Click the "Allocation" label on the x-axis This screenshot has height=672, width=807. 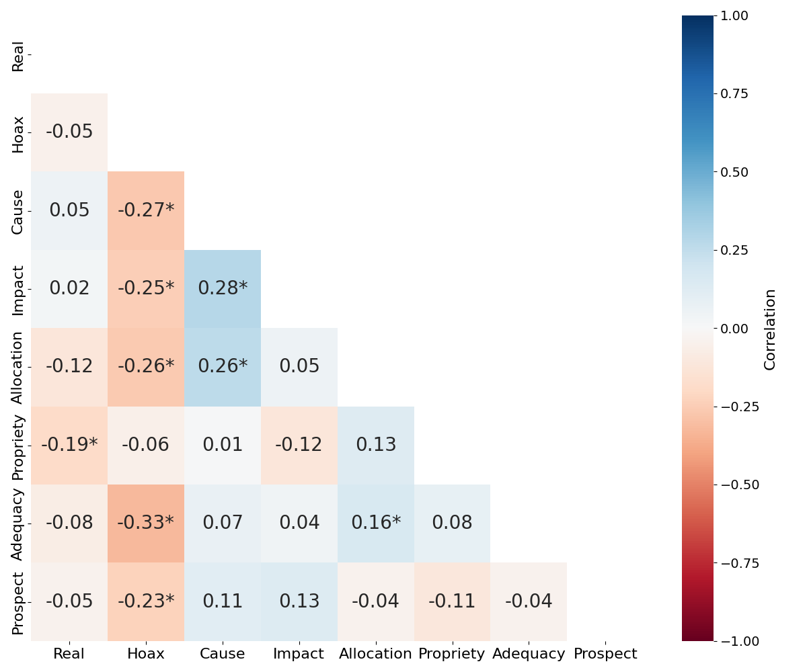tap(375, 654)
